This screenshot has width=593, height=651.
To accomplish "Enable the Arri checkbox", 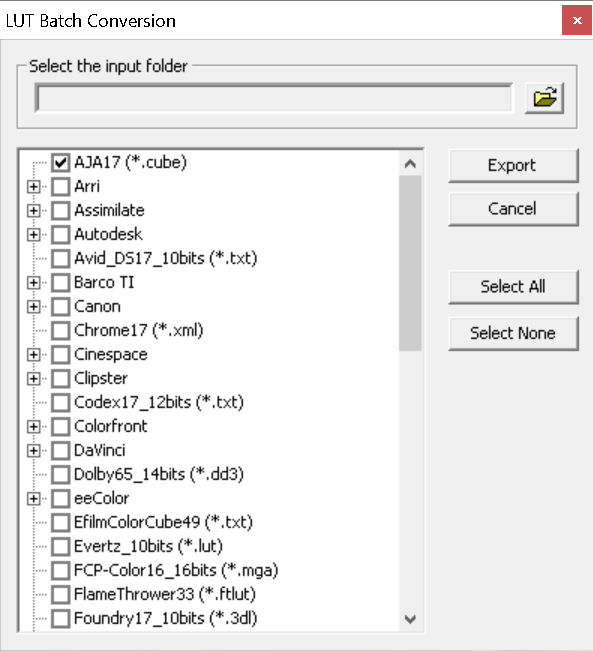I will (61, 186).
